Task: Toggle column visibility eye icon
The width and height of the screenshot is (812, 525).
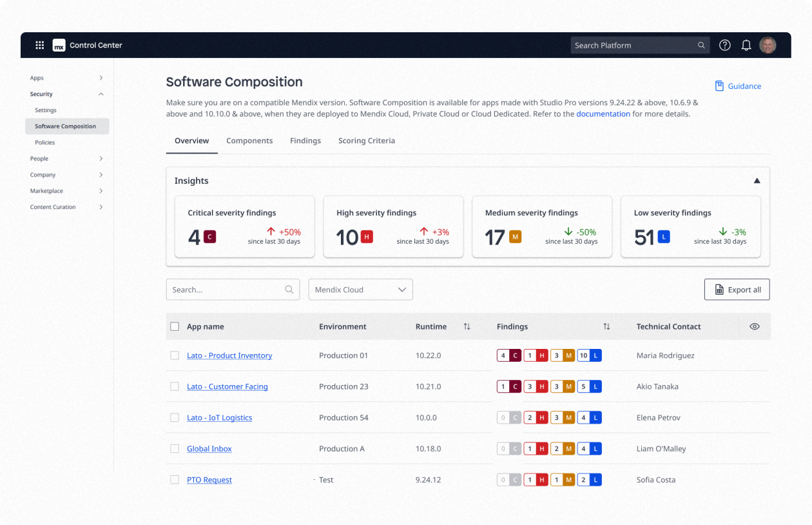Action: coord(755,327)
